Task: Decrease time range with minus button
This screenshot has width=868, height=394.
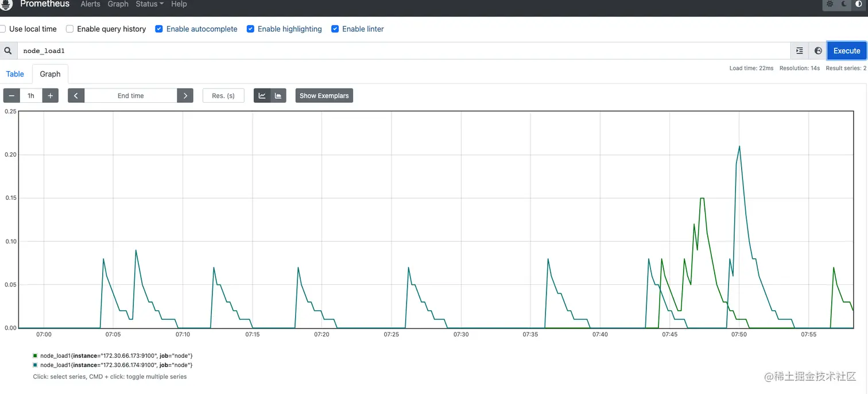Action: tap(11, 96)
